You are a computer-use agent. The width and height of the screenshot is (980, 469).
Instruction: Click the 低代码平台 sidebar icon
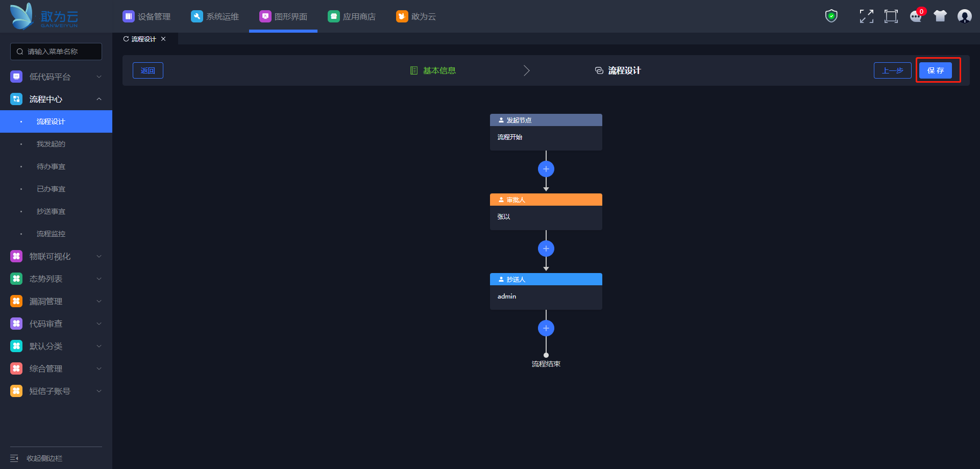16,77
